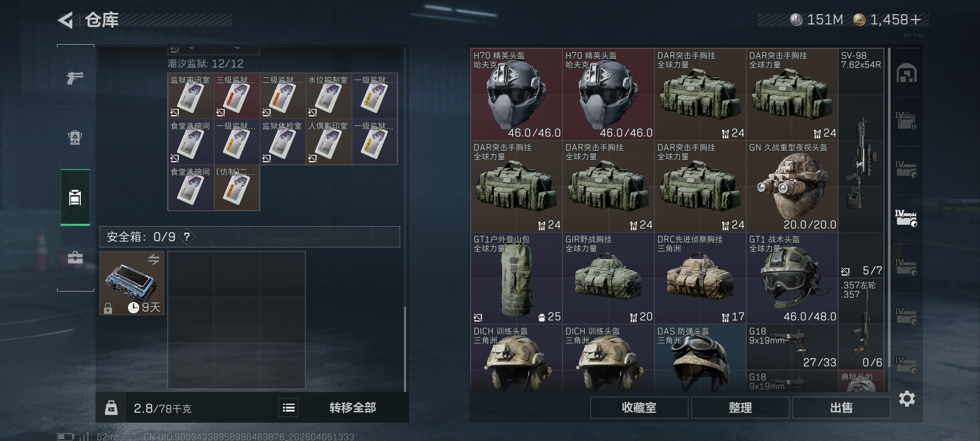Toggle the list view icon beside 转移全部
980x441 pixels.
click(288, 407)
